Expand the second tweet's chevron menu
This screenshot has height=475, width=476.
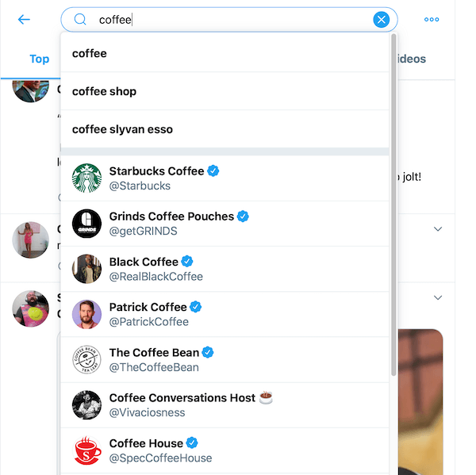tap(437, 229)
